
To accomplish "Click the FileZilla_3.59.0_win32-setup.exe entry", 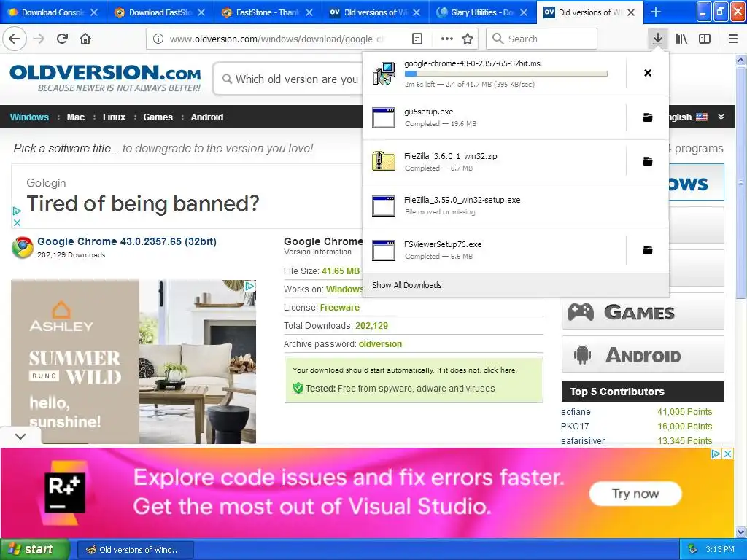I will coord(516,206).
